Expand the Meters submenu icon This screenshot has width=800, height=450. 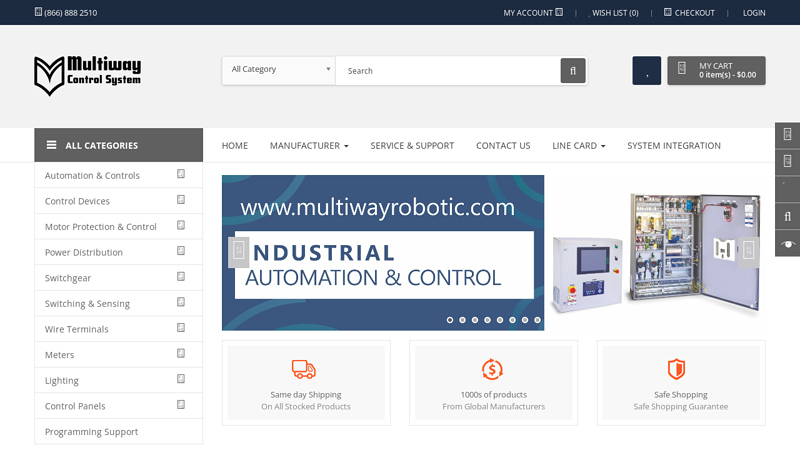(181, 353)
